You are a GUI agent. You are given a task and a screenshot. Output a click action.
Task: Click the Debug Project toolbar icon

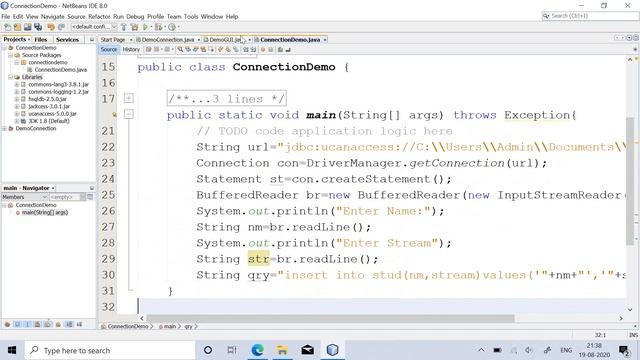158,27
